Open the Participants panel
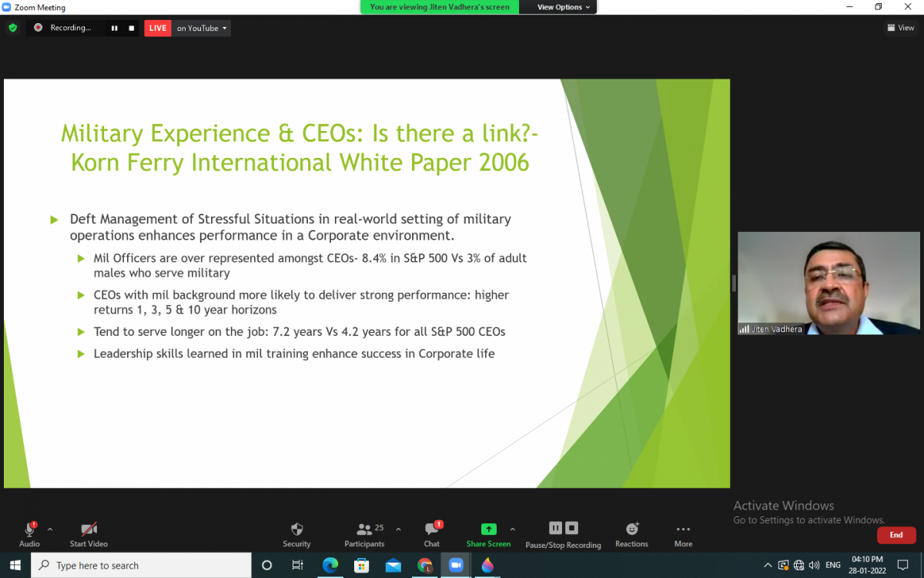This screenshot has height=578, width=924. (x=365, y=534)
